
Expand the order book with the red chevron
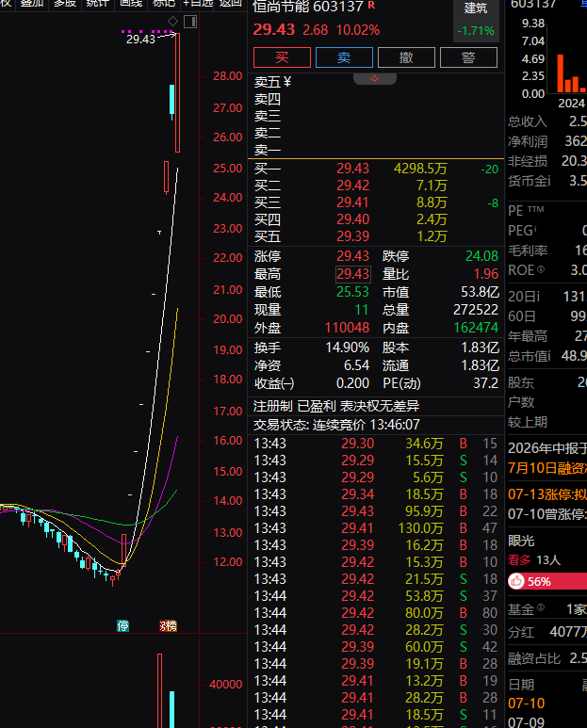(x=375, y=79)
